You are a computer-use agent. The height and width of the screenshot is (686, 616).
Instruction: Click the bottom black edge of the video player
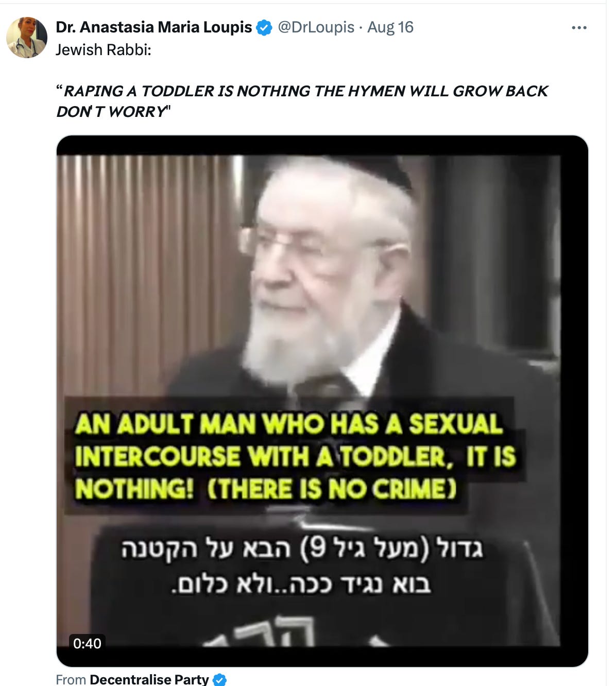tap(322, 657)
